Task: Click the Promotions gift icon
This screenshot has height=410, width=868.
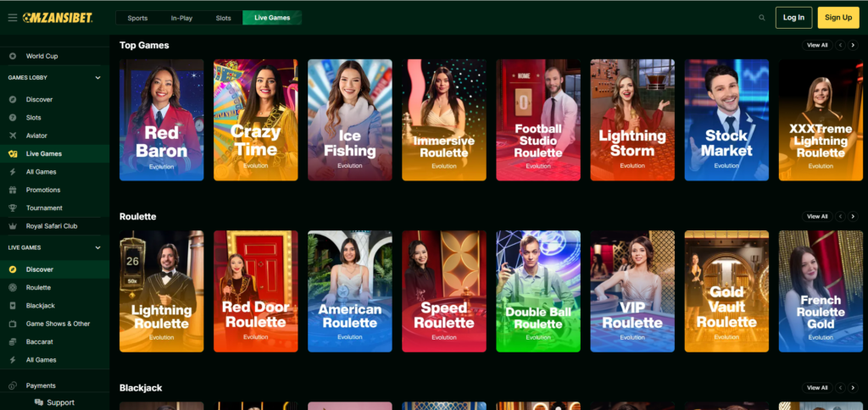Action: (x=14, y=190)
